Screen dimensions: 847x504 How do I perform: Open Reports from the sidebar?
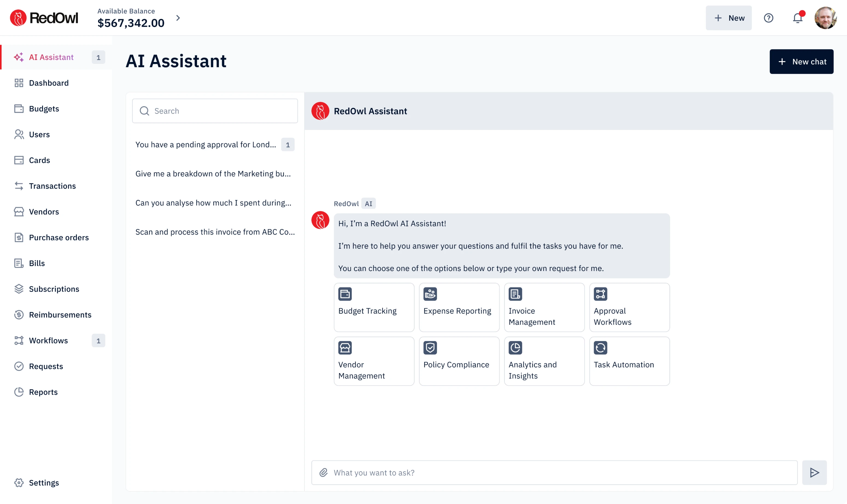pyautogui.click(x=43, y=392)
